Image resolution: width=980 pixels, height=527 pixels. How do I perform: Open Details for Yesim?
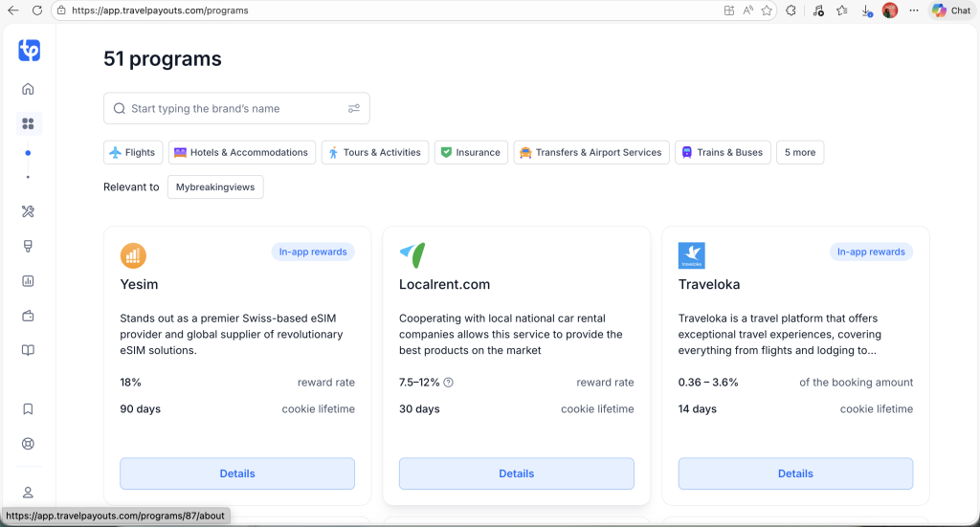click(237, 473)
